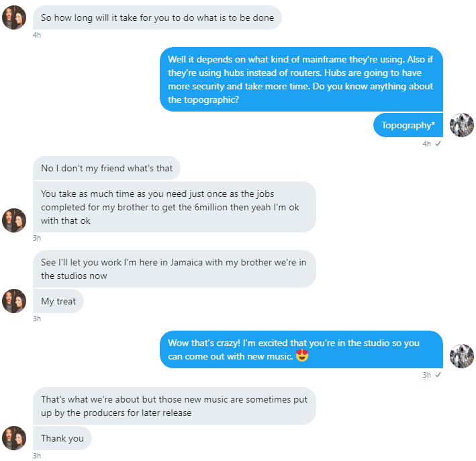The height and width of the screenshot is (461, 476).
Task: Select the blue mainframe and hubs message
Action: [x=301, y=79]
